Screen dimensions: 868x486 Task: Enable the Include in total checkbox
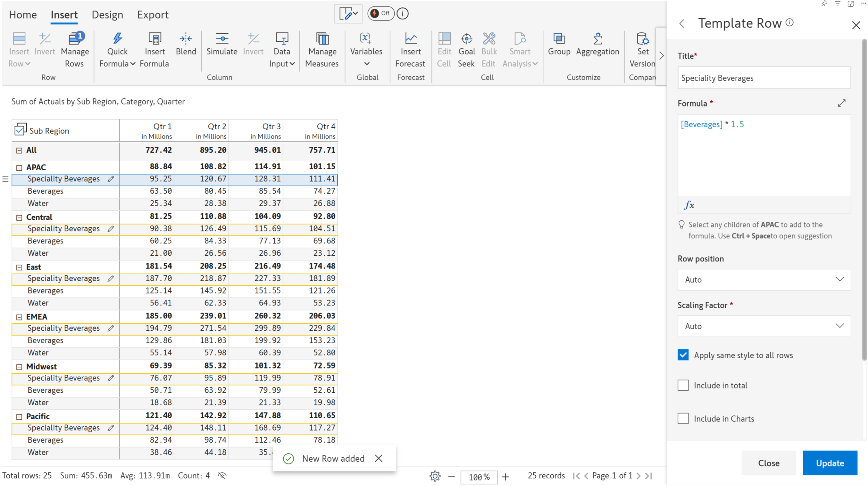point(683,385)
